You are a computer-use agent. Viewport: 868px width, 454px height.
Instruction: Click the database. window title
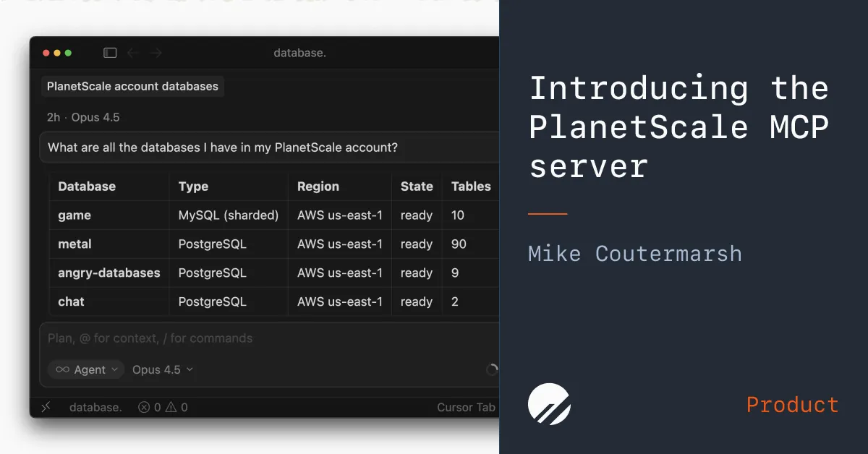299,53
